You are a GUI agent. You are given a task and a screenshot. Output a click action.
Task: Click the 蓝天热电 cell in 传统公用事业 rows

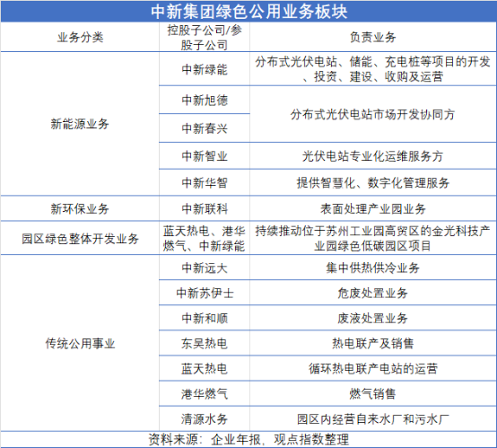[205, 369]
